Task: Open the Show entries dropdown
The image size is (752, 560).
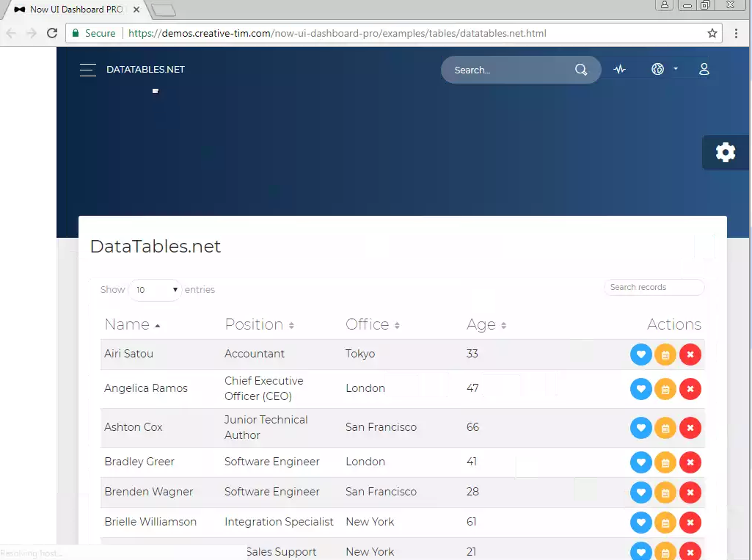Action: tap(154, 289)
